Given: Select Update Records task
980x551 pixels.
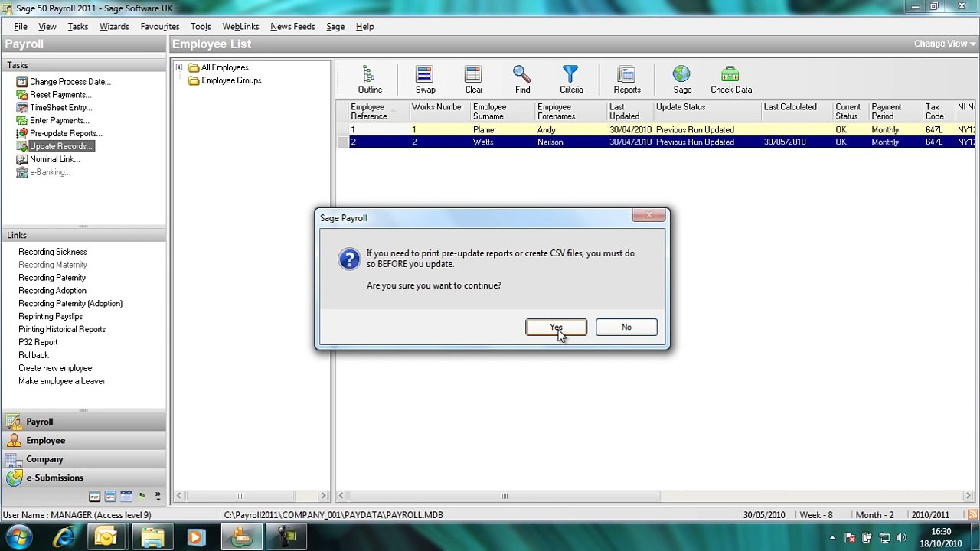Looking at the screenshot, I should point(61,146).
